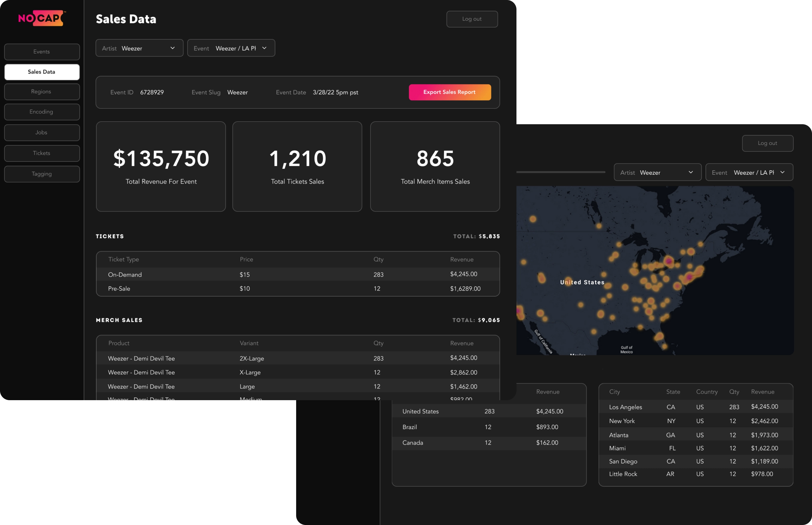Click the NOCAP logo
Image resolution: width=812 pixels, height=525 pixels.
click(41, 18)
